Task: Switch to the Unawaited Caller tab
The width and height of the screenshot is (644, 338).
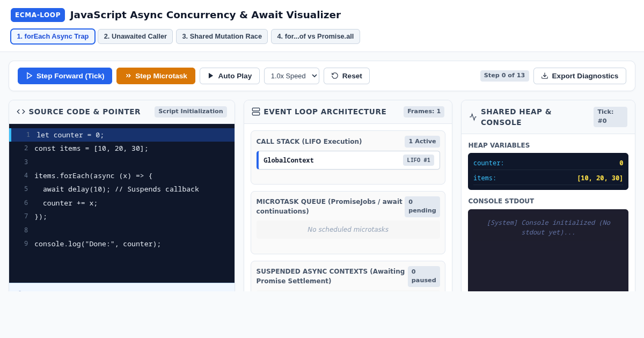Action: coord(135,36)
